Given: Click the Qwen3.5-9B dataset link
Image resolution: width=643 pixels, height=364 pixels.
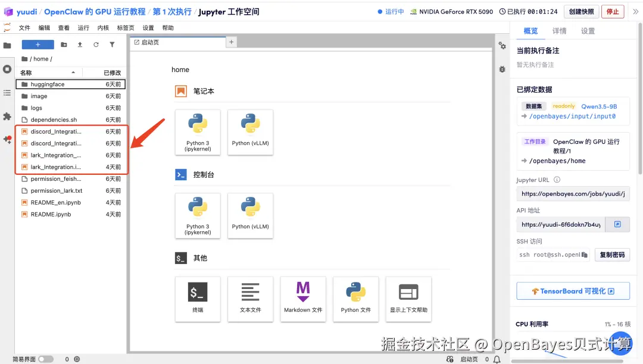Looking at the screenshot, I should point(599,106).
